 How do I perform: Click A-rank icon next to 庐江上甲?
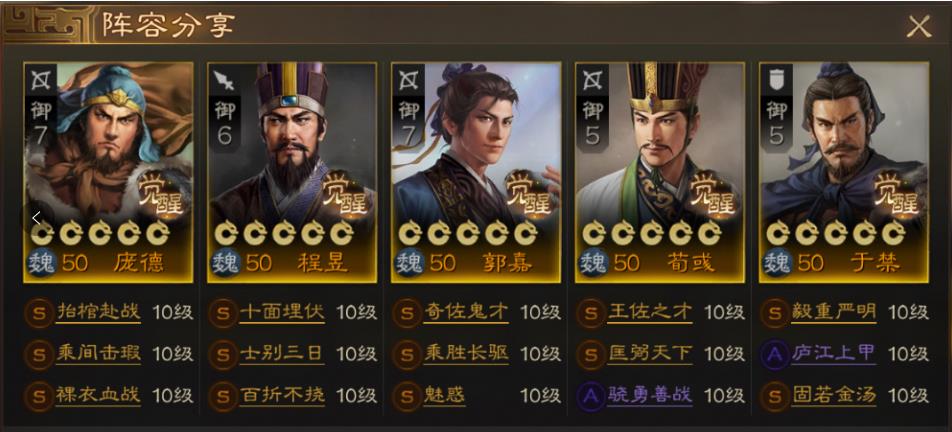tap(774, 354)
